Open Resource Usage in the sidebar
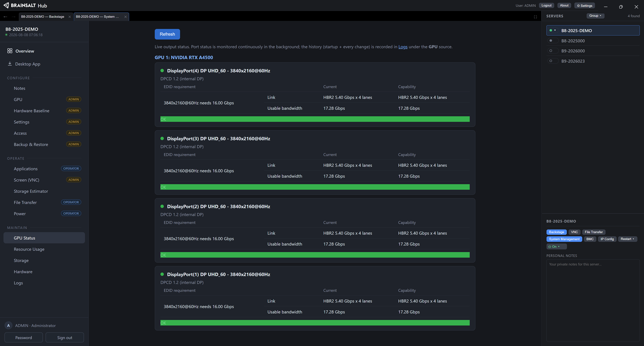 (44, 249)
